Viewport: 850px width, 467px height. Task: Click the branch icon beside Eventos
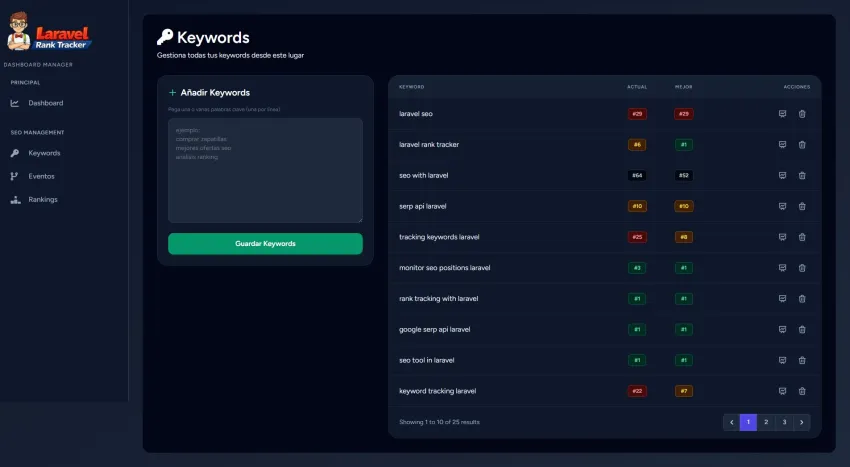[14, 176]
